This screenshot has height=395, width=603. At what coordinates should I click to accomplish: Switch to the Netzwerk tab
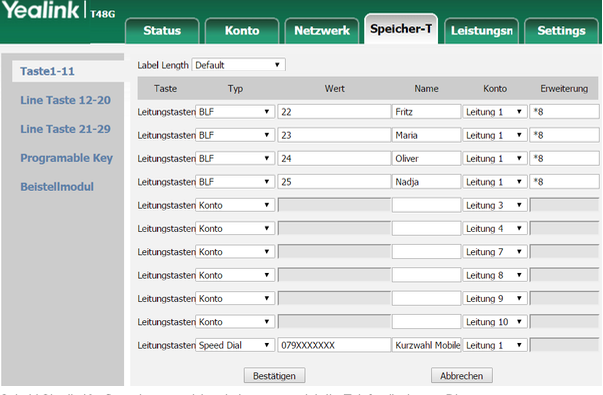[322, 31]
